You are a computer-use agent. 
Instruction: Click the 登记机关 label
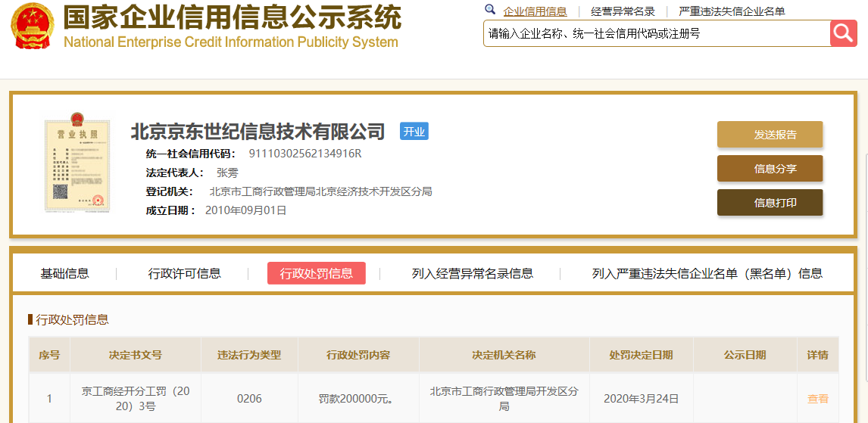pyautogui.click(x=170, y=191)
